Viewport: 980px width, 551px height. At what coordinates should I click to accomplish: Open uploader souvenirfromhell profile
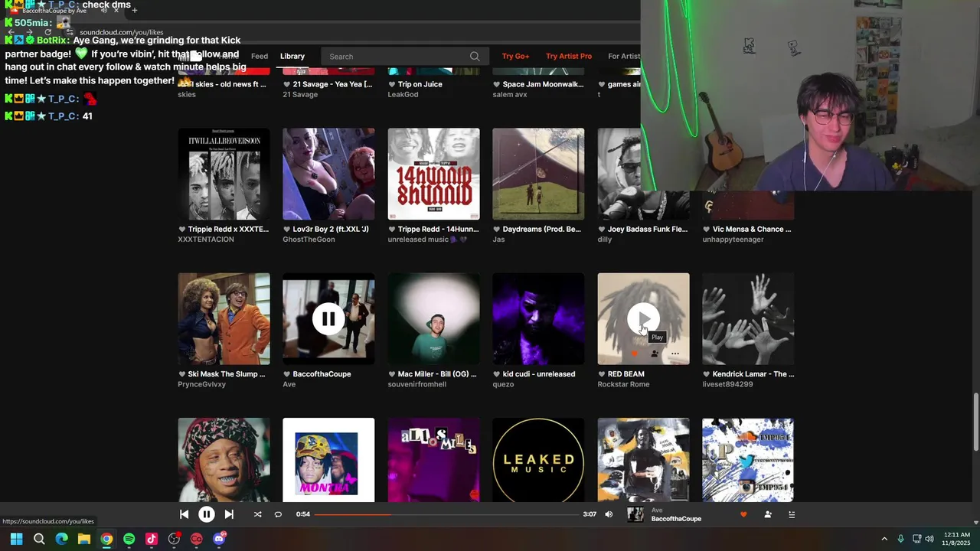[x=416, y=384]
